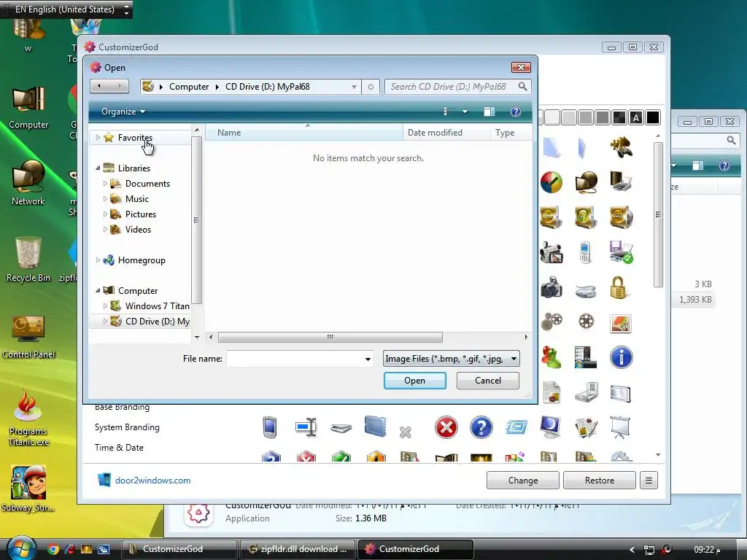This screenshot has width=747, height=560.
Task: Switch to zipfldr.dll download taskbar item
Action: (298, 548)
